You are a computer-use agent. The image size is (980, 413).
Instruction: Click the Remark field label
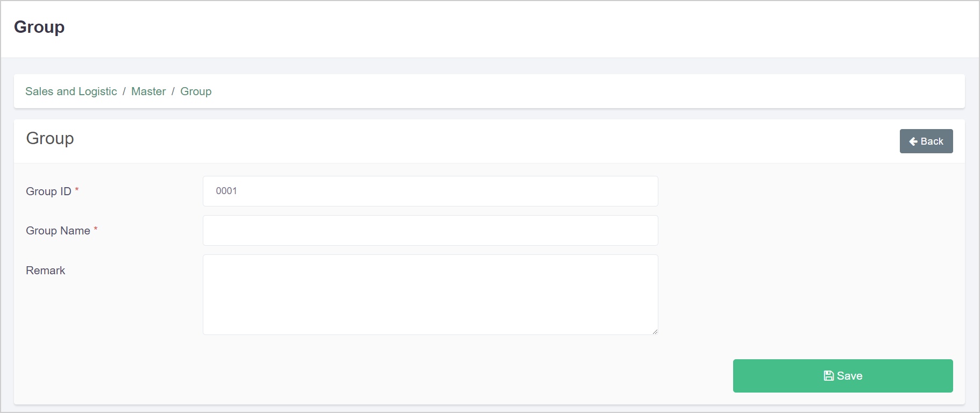pos(45,270)
